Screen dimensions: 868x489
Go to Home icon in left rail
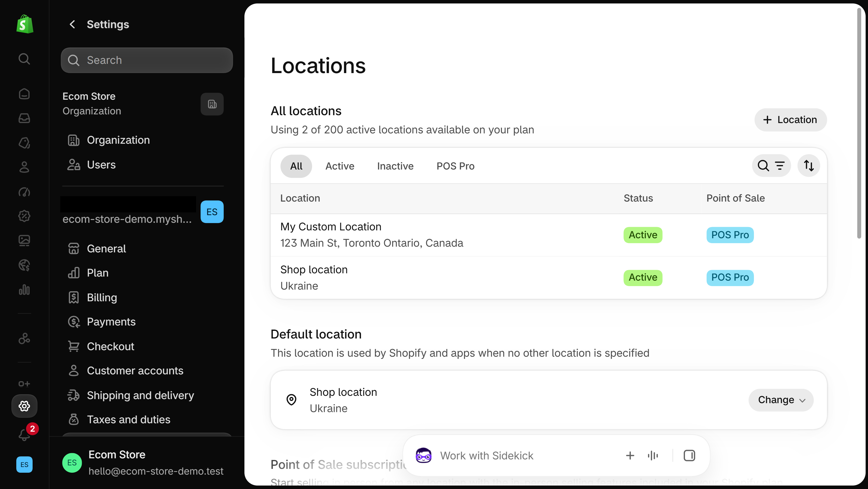[x=24, y=94]
